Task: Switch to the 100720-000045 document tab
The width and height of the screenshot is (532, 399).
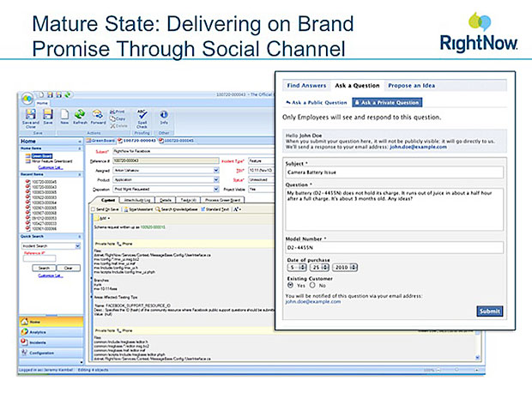Action: tap(177, 141)
